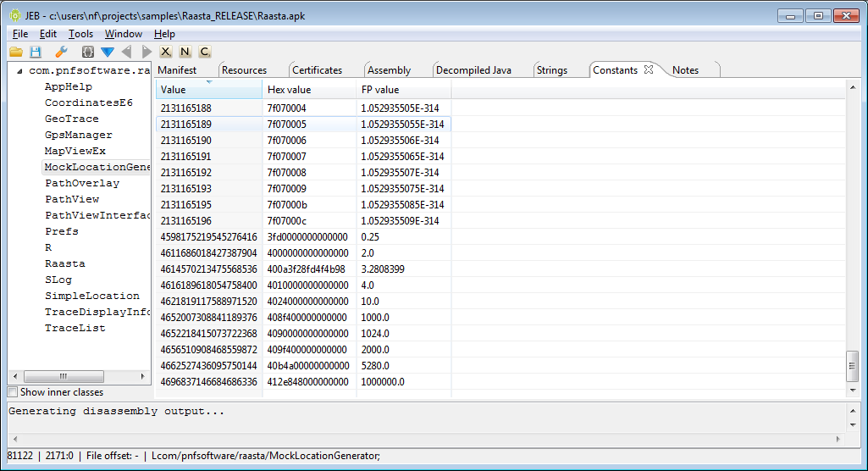Viewport: 868px width, 471px height.
Task: Click the status bar class path text
Action: click(x=266, y=456)
